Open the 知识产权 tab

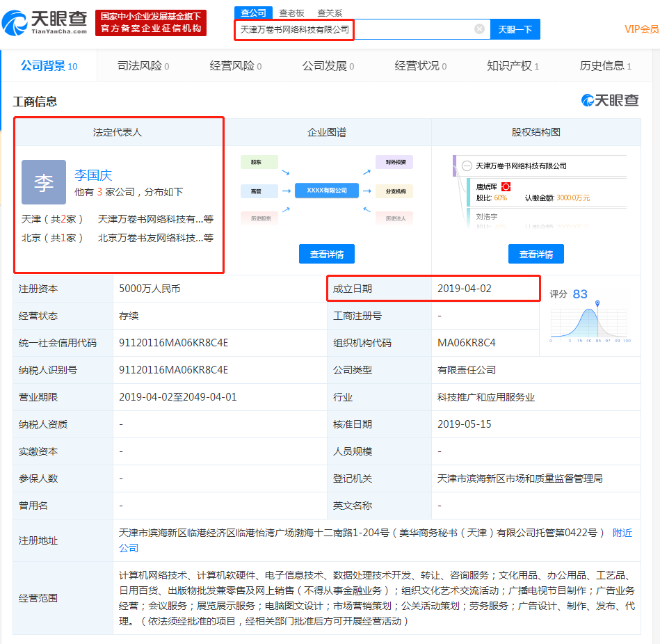point(513,66)
